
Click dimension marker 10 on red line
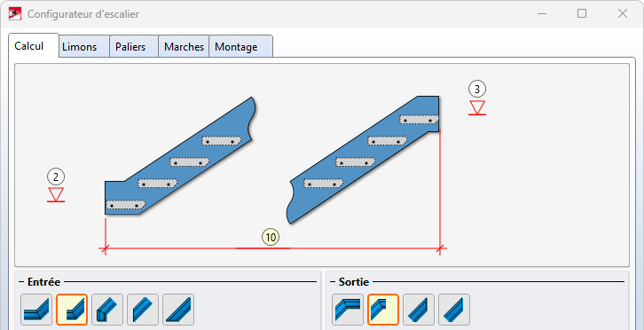point(271,237)
